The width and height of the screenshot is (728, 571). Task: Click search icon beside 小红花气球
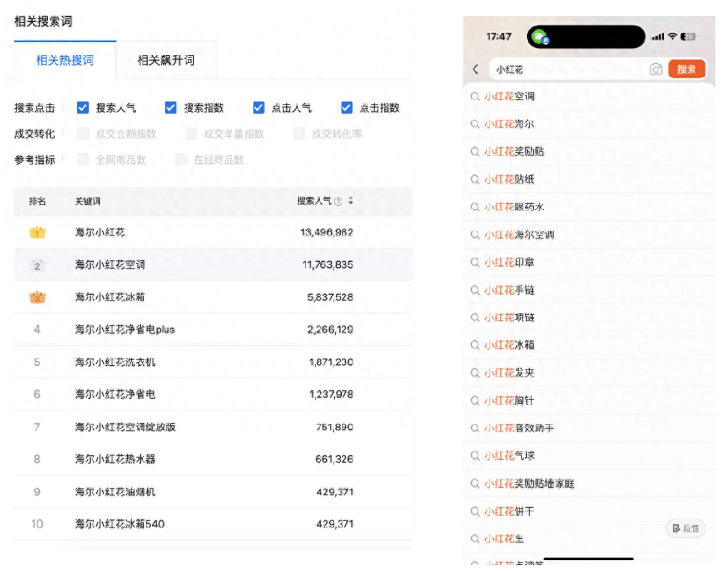(474, 456)
